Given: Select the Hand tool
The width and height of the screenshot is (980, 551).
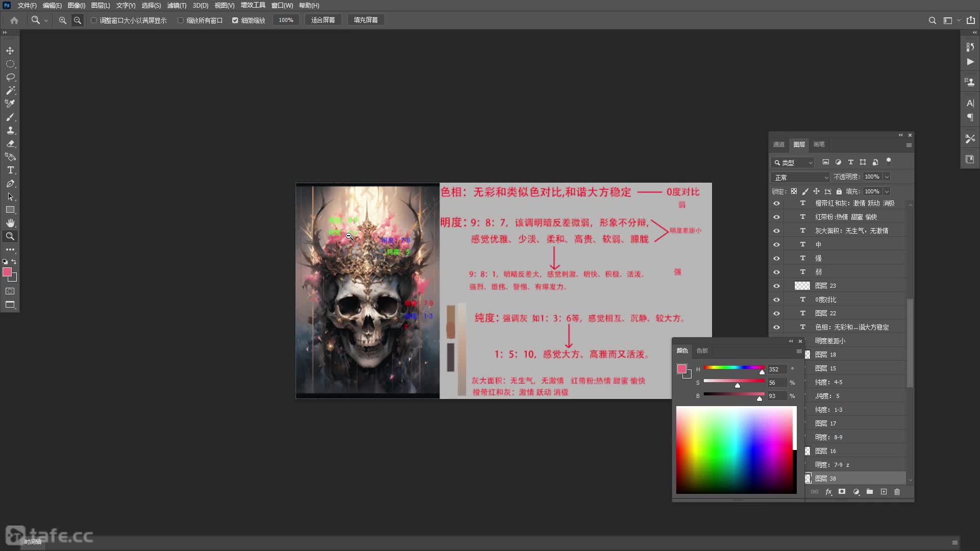Looking at the screenshot, I should click(10, 223).
